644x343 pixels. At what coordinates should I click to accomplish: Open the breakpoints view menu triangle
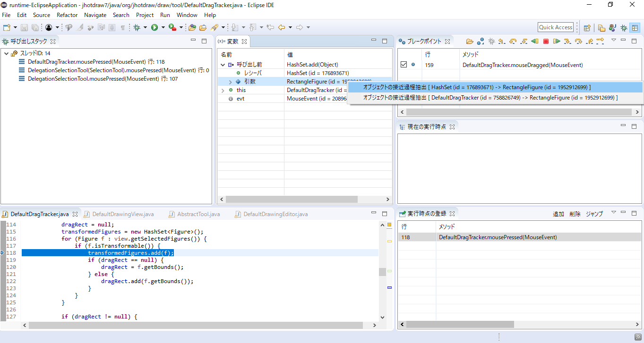click(x=614, y=41)
